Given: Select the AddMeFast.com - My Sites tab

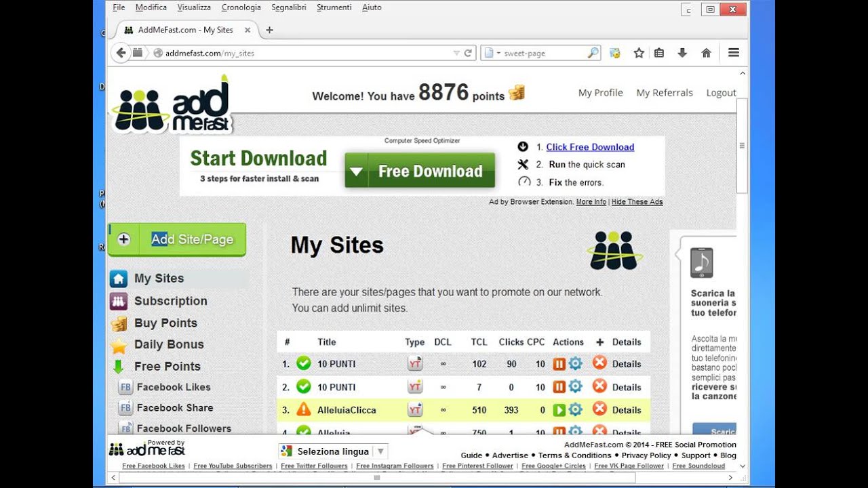Looking at the screenshot, I should [185, 30].
